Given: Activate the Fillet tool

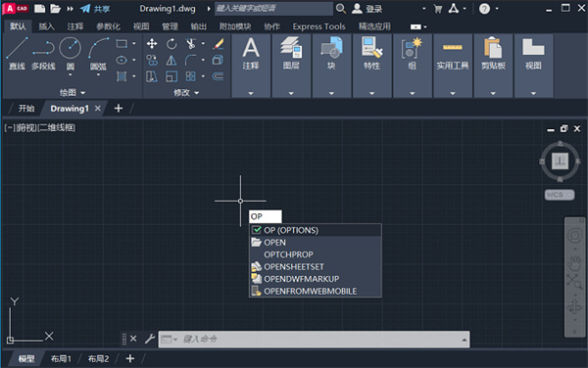Looking at the screenshot, I should coord(191,60).
